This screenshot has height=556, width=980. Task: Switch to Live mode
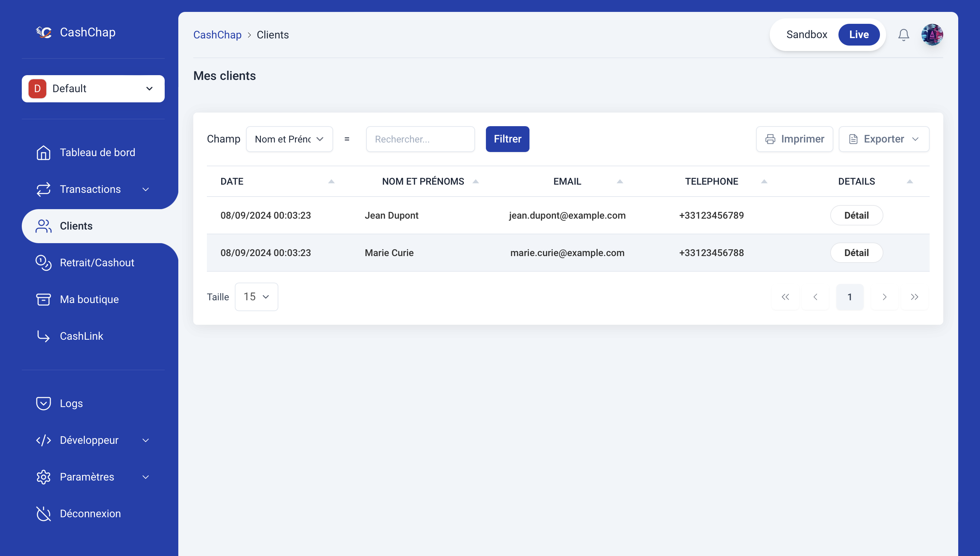(859, 35)
